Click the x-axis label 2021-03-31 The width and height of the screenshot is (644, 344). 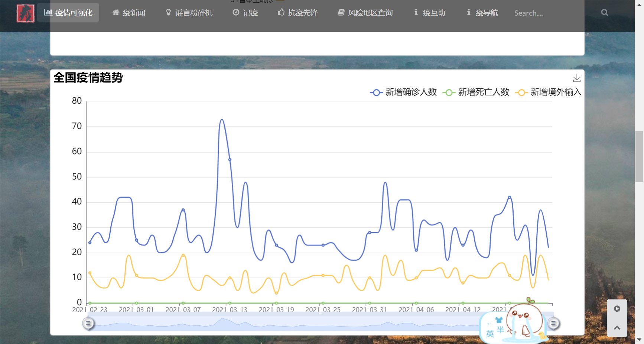point(370,310)
